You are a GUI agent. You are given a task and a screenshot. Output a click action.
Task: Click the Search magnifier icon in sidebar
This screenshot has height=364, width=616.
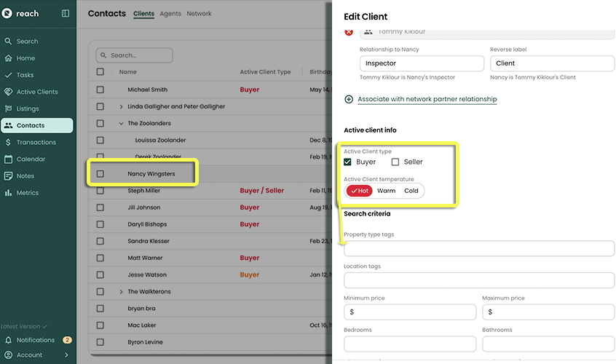9,41
